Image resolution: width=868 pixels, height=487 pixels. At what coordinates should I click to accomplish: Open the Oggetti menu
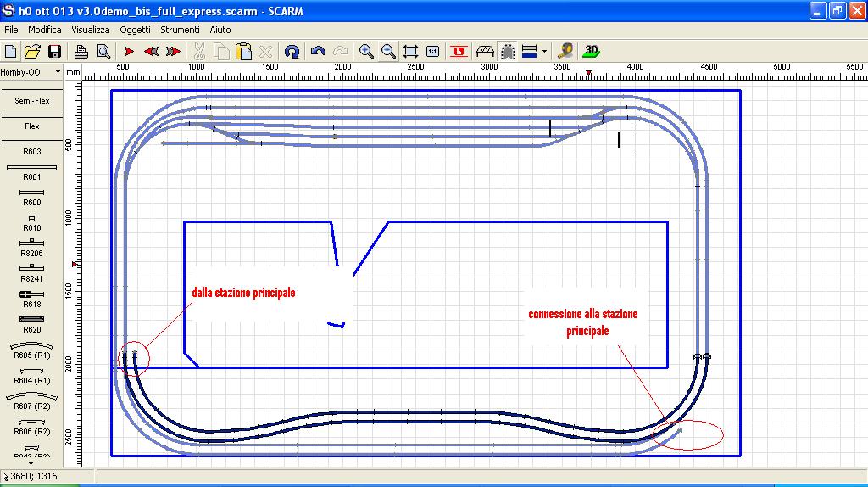(135, 30)
